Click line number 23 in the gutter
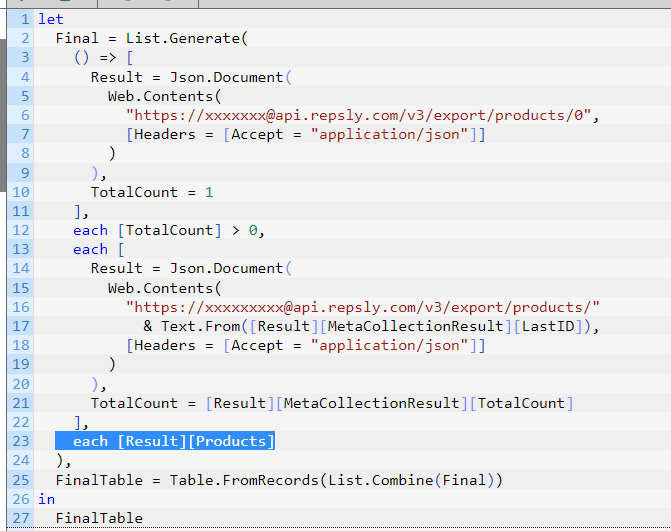The height and width of the screenshot is (531, 671). pyautogui.click(x=21, y=441)
